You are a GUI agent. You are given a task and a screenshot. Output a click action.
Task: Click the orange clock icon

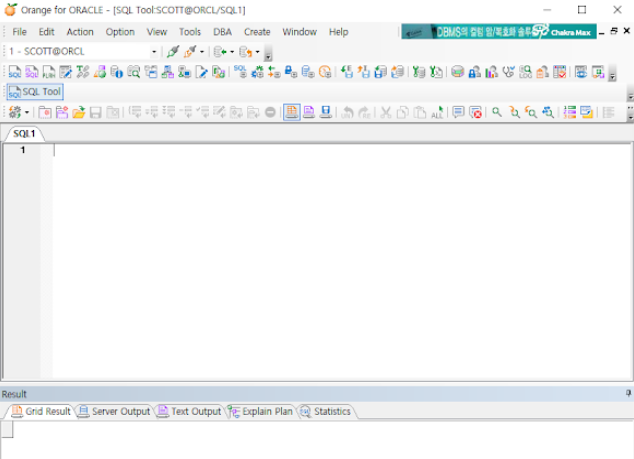(325, 72)
